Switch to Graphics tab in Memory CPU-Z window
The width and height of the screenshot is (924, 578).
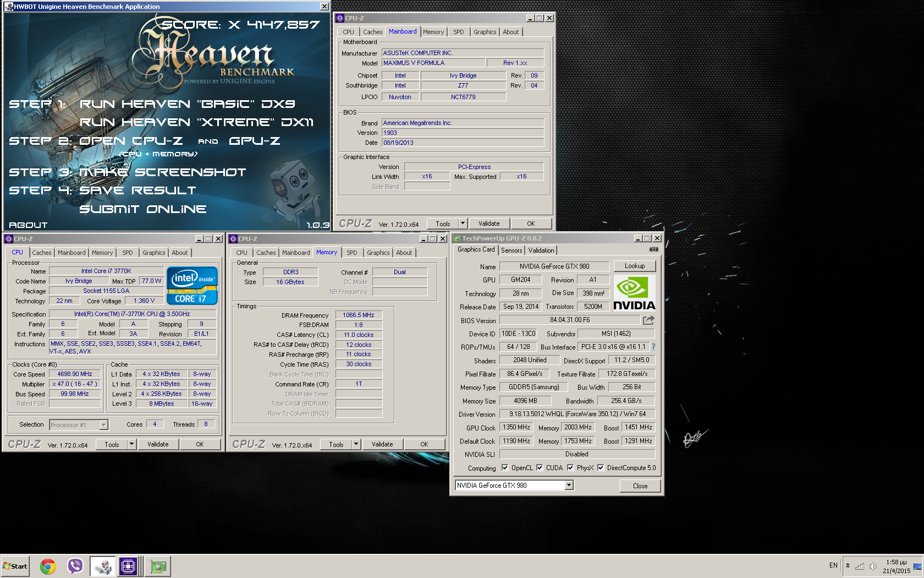378,253
